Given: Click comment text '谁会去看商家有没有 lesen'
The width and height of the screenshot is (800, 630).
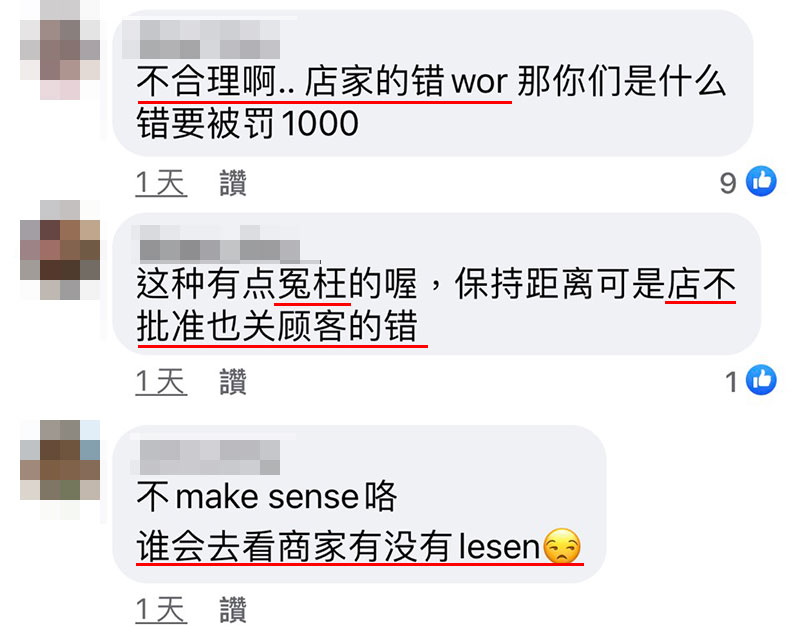Looking at the screenshot, I should [x=338, y=547].
